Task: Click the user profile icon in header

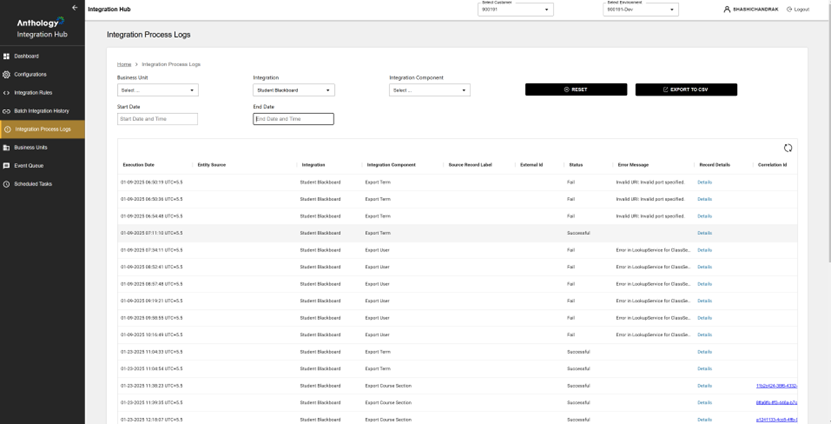Action: click(727, 9)
